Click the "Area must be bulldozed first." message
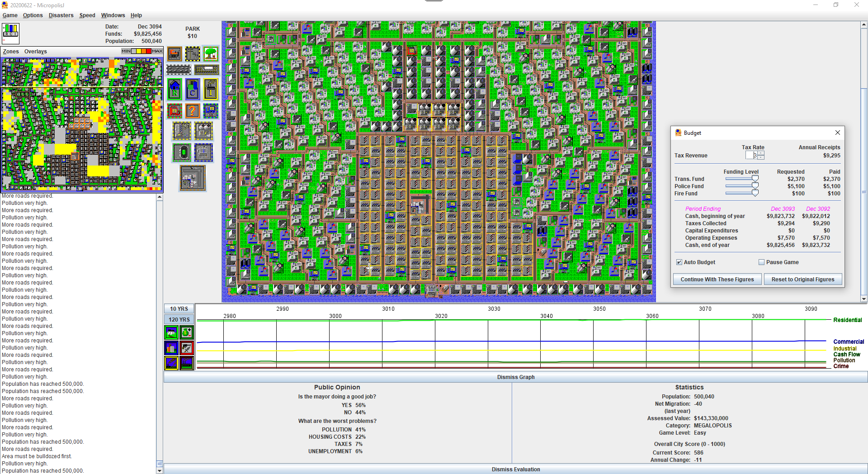The width and height of the screenshot is (868, 474). click(37, 456)
